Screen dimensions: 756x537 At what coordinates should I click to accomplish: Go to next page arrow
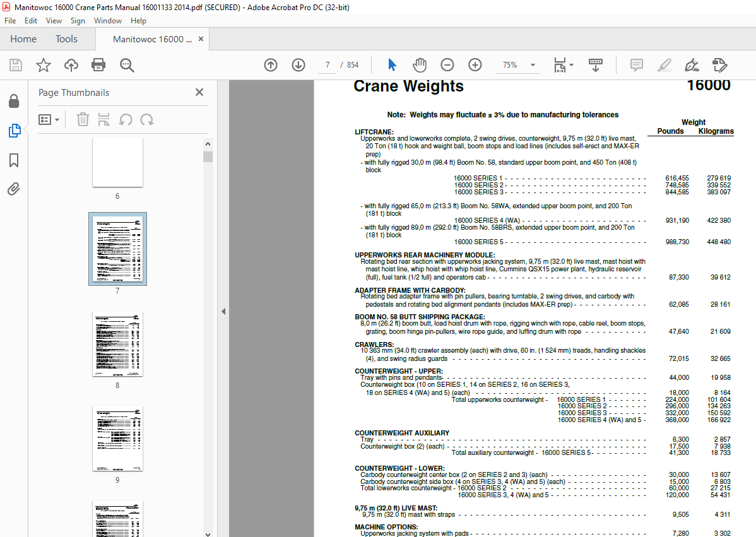(x=298, y=64)
